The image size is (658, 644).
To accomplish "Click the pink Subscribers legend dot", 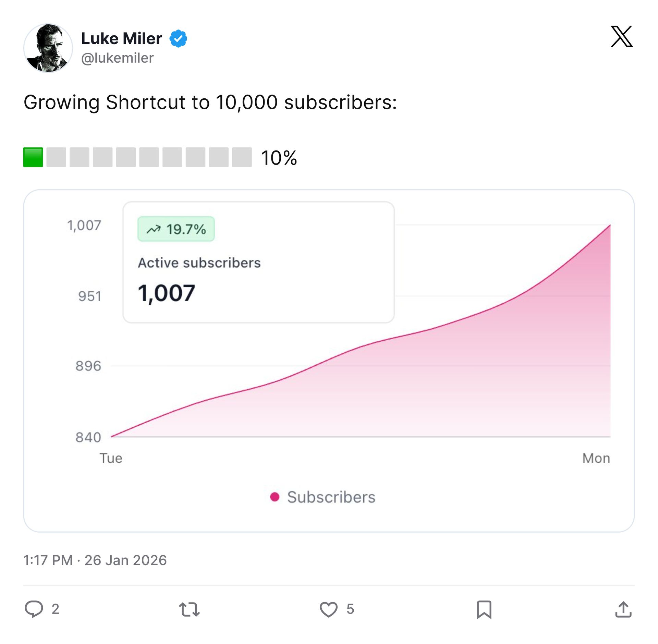I will pyautogui.click(x=275, y=497).
